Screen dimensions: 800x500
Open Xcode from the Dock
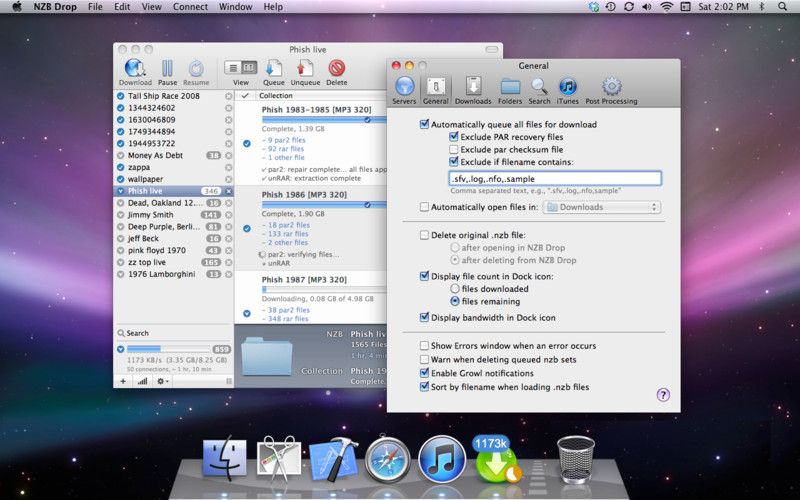point(333,459)
